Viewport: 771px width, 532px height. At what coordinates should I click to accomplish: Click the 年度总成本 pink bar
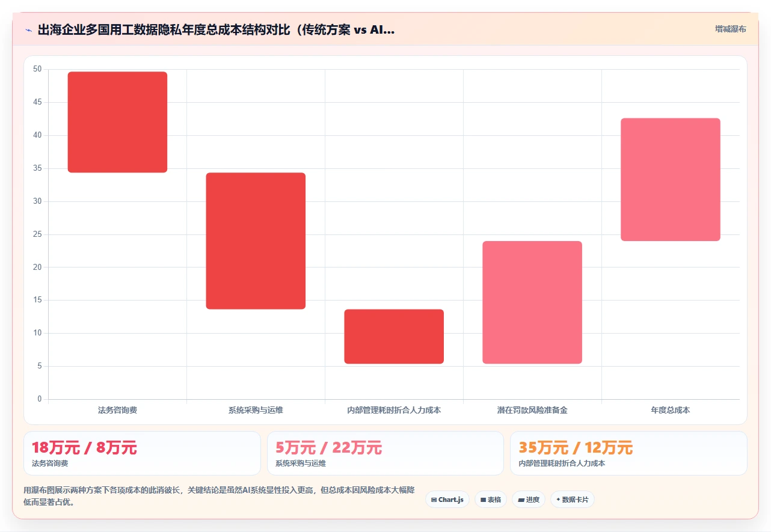point(671,180)
